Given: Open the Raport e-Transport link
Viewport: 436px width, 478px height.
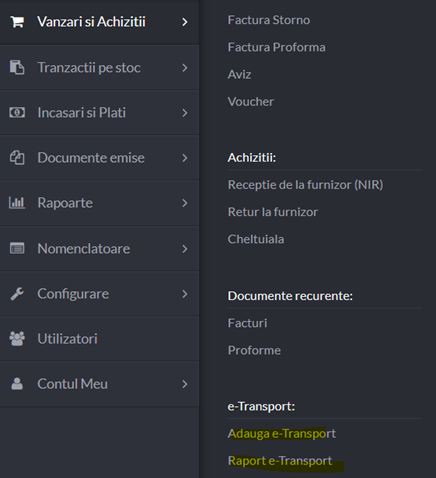Looking at the screenshot, I should pos(280,461).
